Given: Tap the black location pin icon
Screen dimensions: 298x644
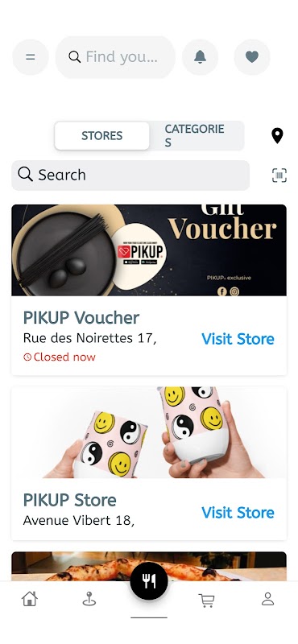Looking at the screenshot, I should point(277,135).
